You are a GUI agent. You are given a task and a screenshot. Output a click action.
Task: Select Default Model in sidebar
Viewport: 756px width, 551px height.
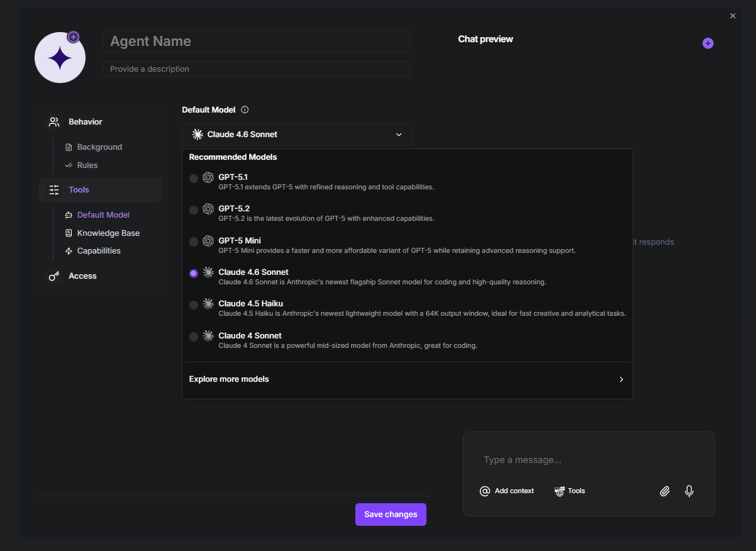[103, 215]
